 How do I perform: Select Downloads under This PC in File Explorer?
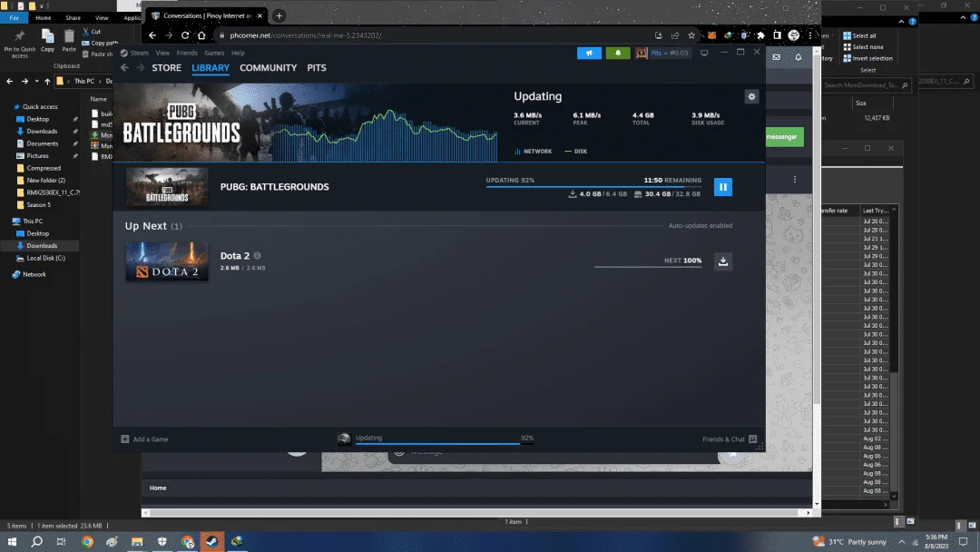[x=42, y=246]
